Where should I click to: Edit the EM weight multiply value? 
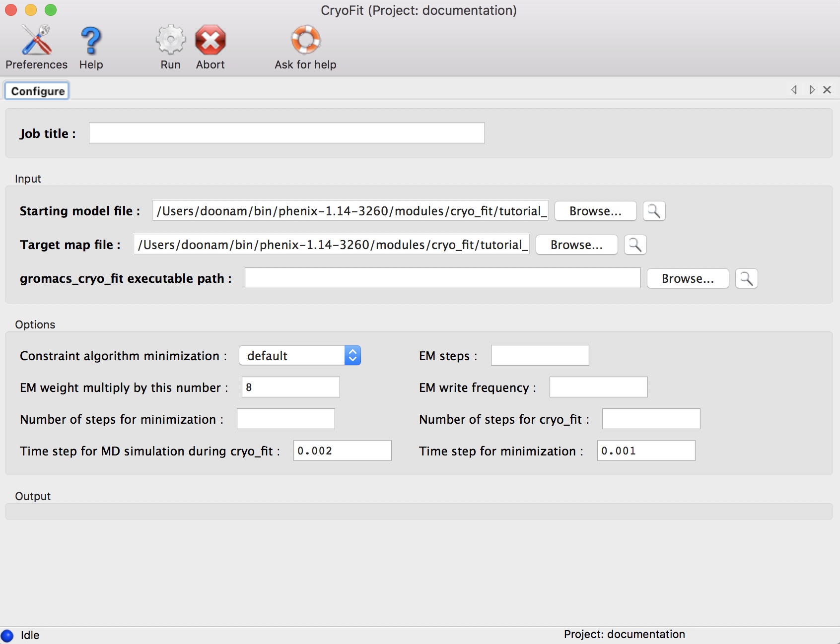pyautogui.click(x=290, y=387)
